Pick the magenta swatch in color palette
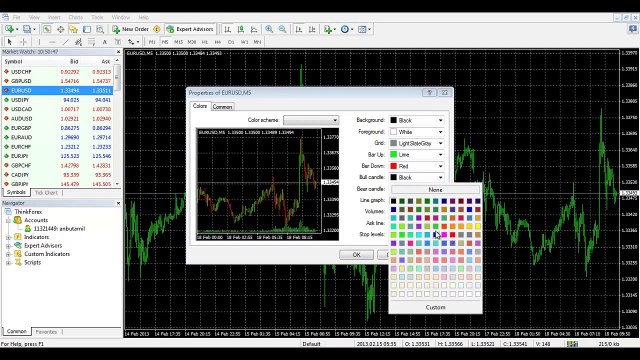 coord(444,235)
